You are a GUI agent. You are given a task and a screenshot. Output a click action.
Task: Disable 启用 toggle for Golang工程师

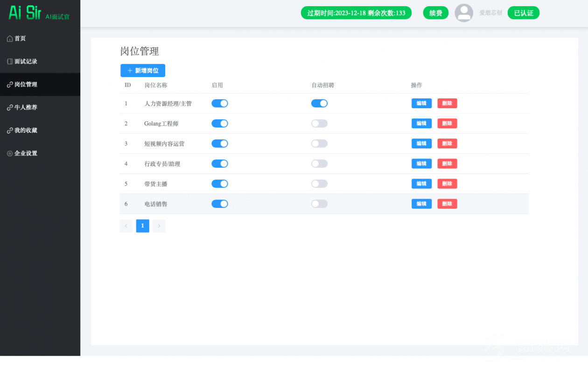click(219, 124)
